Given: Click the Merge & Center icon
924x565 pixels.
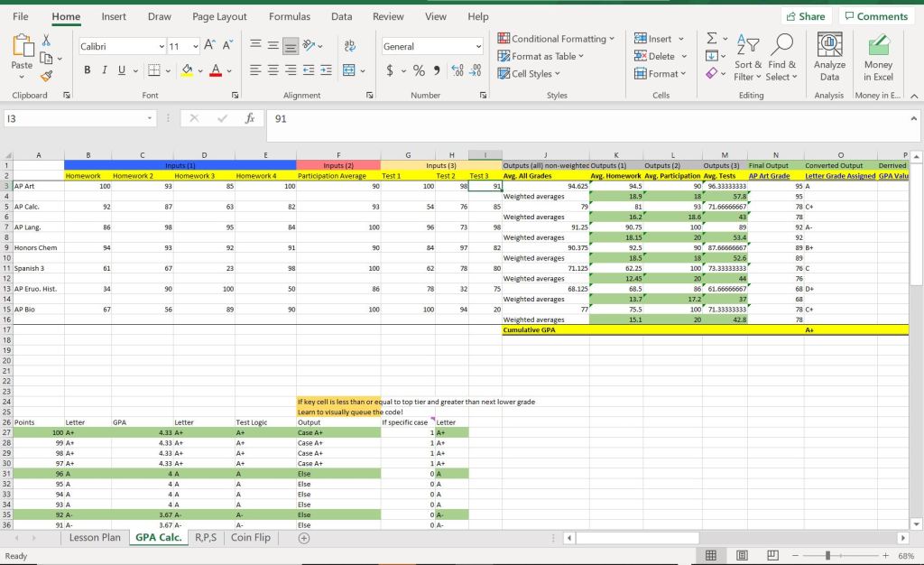Looking at the screenshot, I should click(345, 70).
